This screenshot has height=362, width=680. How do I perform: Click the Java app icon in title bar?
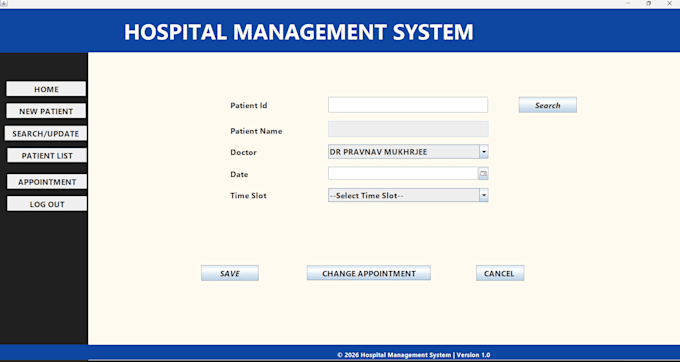click(4, 3)
